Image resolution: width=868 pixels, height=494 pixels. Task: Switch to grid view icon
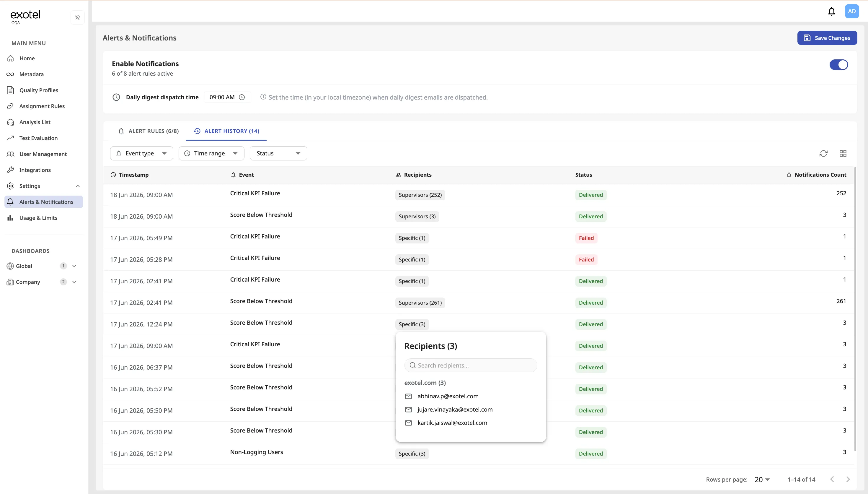point(843,153)
